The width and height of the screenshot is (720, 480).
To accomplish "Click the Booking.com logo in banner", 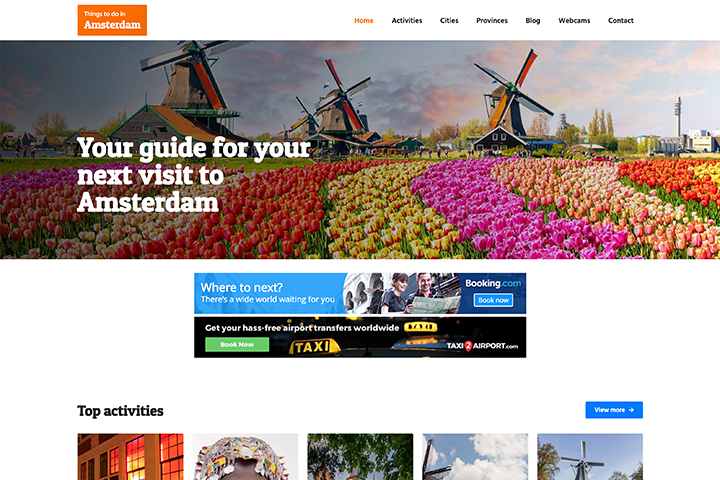I will (x=493, y=283).
